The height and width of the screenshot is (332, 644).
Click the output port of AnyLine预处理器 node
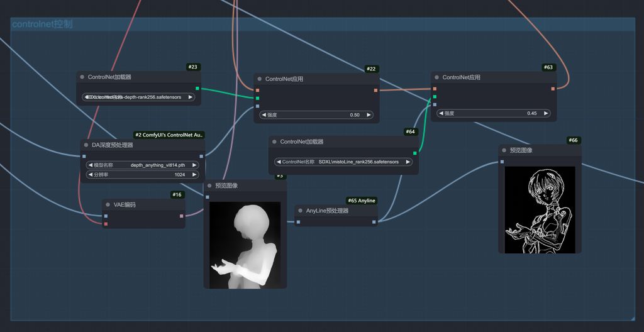374,221
